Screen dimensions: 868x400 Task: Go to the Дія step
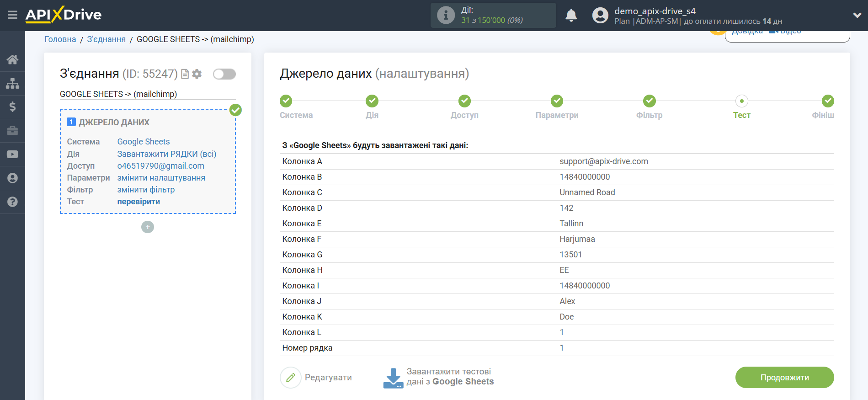point(372,107)
